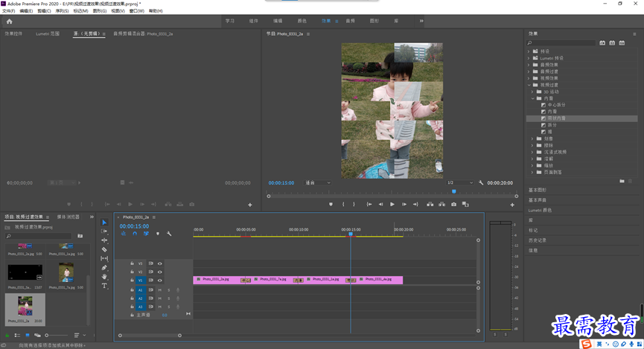The image size is (644, 349).
Task: Select the Ripple Edit tool
Action: [x=104, y=240]
